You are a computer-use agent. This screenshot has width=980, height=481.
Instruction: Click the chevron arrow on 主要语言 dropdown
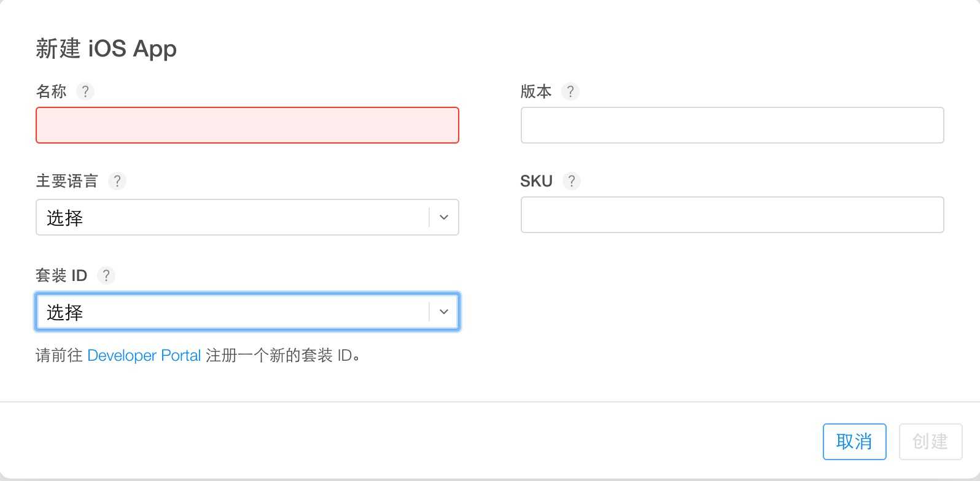(x=444, y=217)
